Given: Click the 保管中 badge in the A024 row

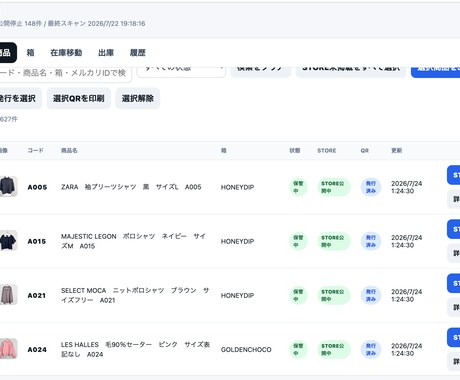Looking at the screenshot, I should tap(298, 349).
